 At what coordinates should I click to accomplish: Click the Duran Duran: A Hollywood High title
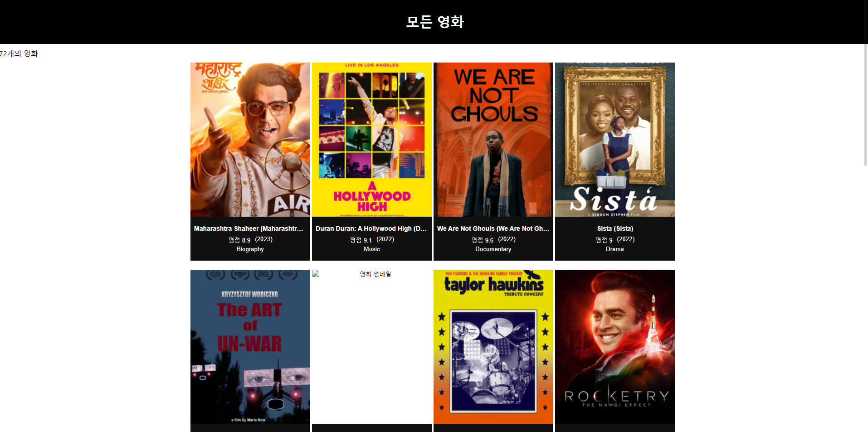(371, 228)
